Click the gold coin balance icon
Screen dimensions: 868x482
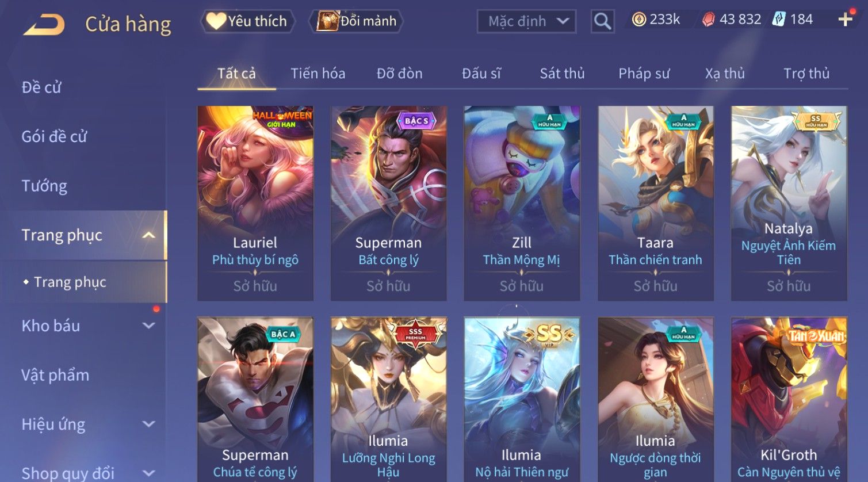(638, 20)
